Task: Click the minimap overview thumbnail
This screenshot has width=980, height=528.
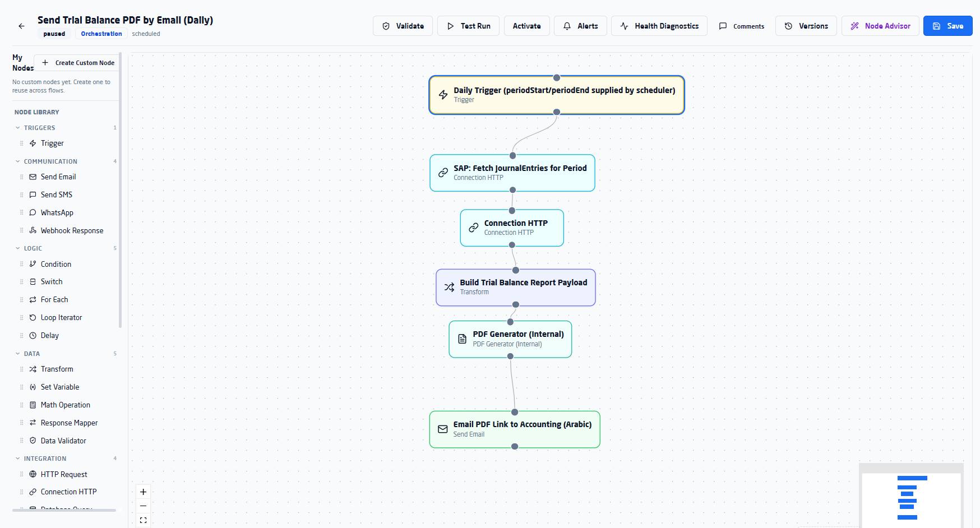Action: (x=912, y=496)
